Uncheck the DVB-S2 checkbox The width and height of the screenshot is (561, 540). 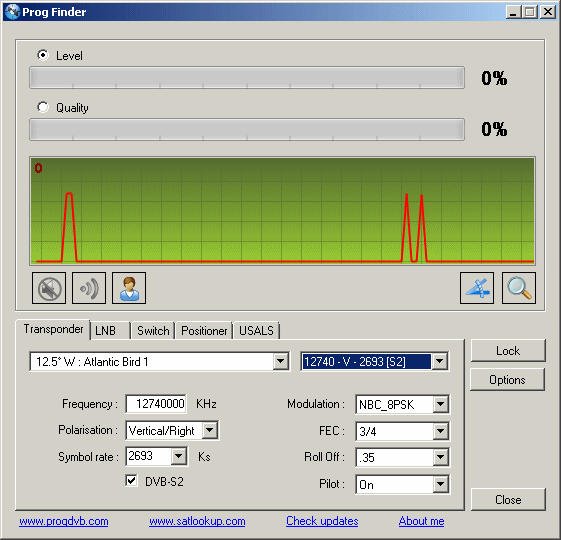click(x=131, y=481)
